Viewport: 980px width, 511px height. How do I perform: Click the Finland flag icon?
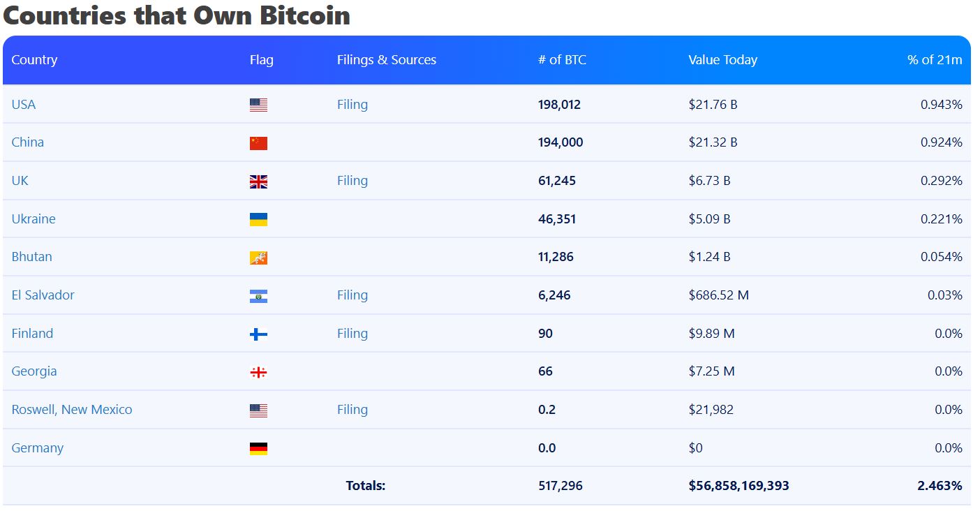259,333
